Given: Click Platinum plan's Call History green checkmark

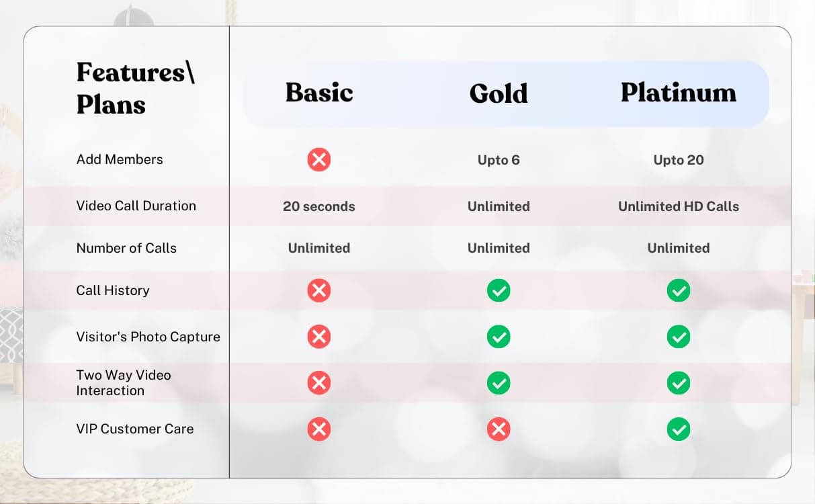Looking at the screenshot, I should click(x=679, y=290).
